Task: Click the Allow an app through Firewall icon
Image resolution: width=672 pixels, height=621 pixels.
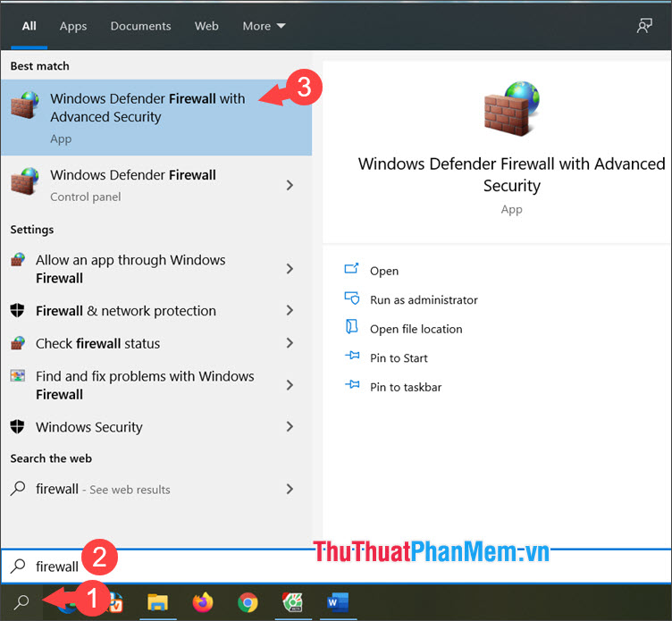Action: [18, 259]
